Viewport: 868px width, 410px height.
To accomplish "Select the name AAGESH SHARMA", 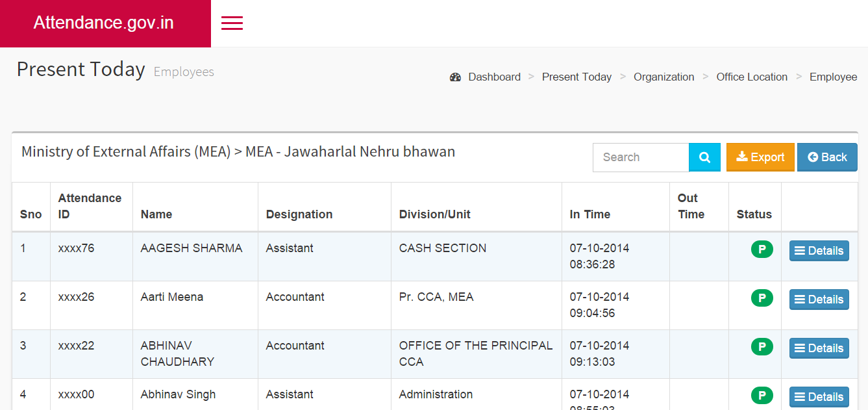I will [x=192, y=248].
